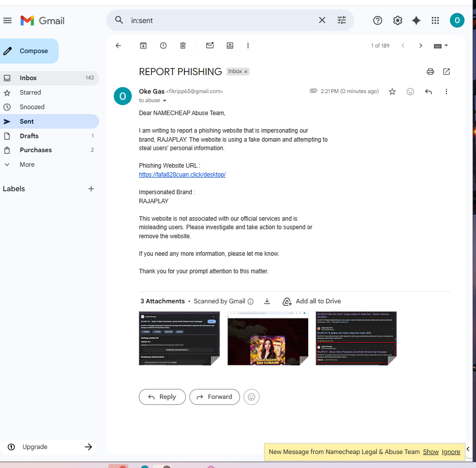Open the Google account avatar

pos(457,21)
